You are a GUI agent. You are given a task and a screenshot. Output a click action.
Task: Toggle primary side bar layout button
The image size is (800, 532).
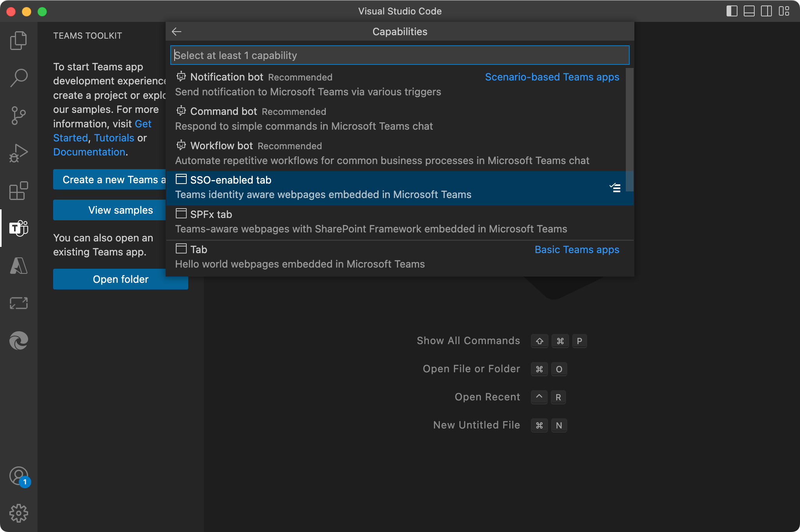[x=732, y=11]
